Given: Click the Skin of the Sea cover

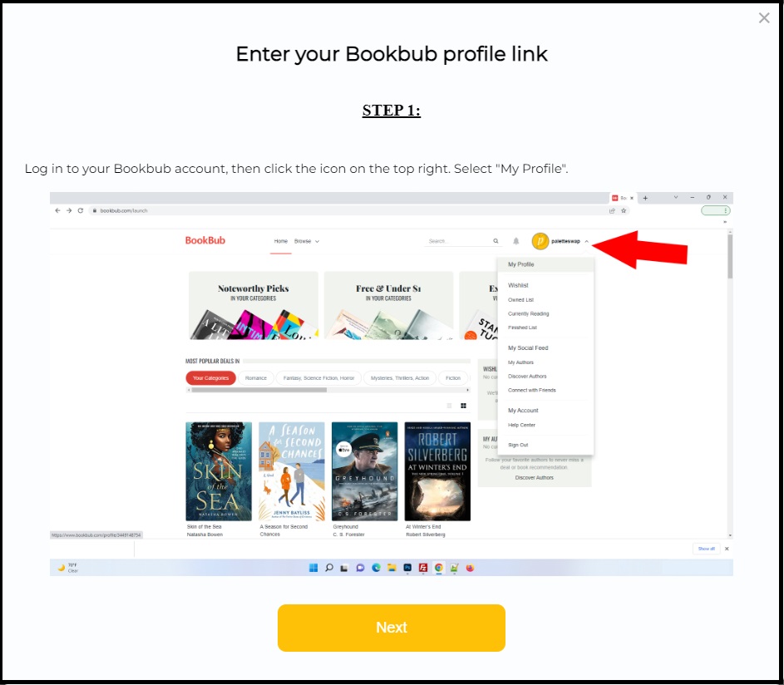Looking at the screenshot, I should (x=219, y=471).
